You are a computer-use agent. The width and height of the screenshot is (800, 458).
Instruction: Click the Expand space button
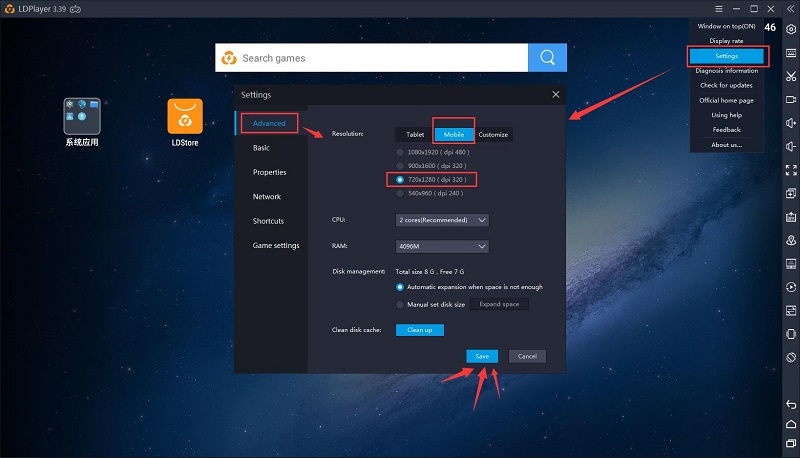tap(499, 304)
